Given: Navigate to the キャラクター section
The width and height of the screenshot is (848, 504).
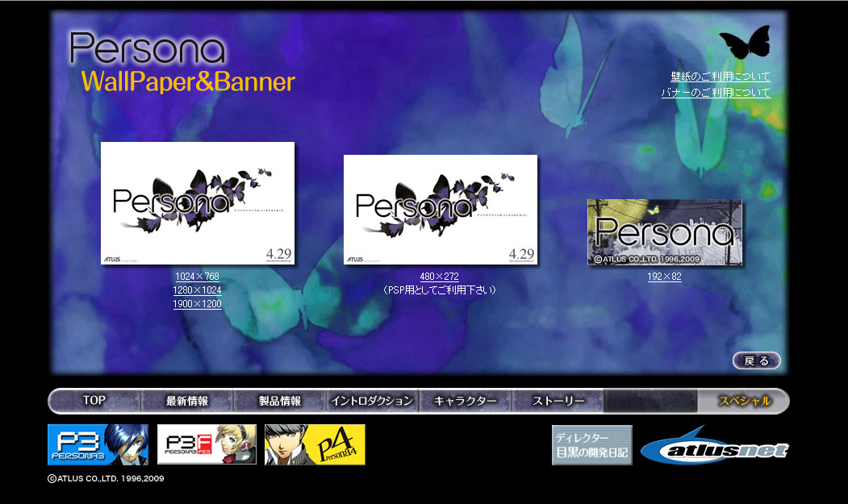Looking at the screenshot, I should coord(466,401).
